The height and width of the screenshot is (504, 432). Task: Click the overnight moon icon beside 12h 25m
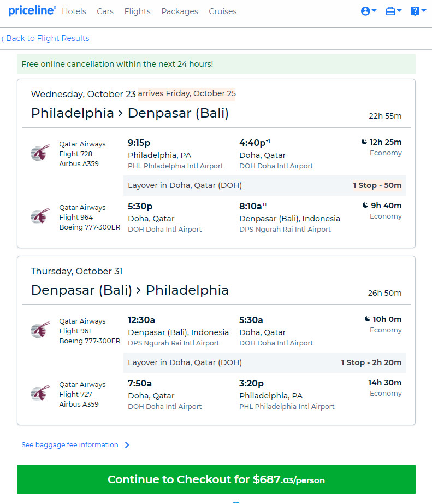(x=364, y=142)
